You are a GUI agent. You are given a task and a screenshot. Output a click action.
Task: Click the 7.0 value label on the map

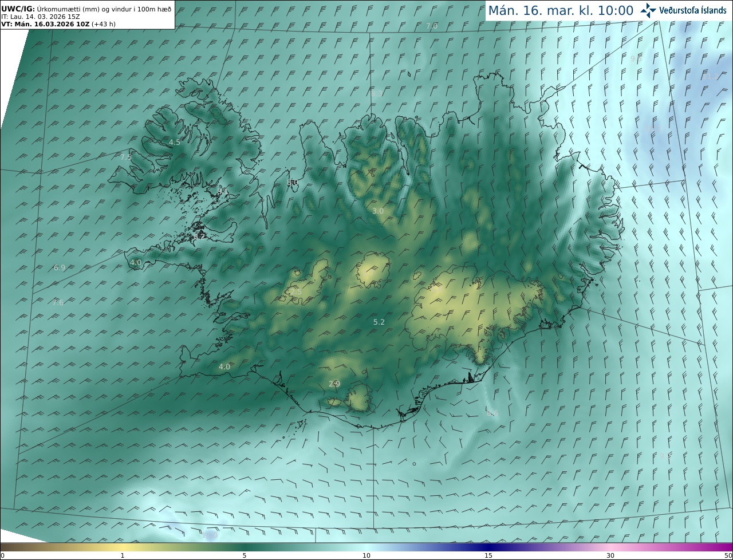click(432, 26)
